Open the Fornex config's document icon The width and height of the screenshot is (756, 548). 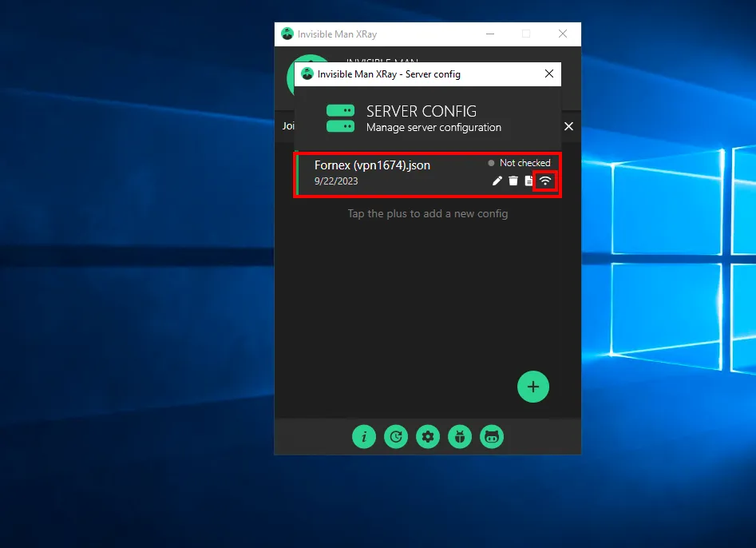pyautogui.click(x=529, y=181)
